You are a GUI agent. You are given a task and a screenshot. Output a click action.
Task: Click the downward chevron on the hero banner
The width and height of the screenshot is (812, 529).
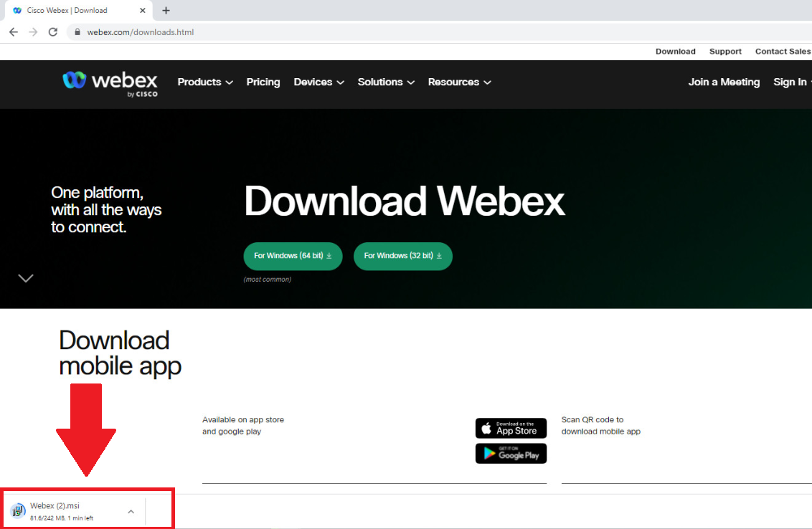(26, 278)
